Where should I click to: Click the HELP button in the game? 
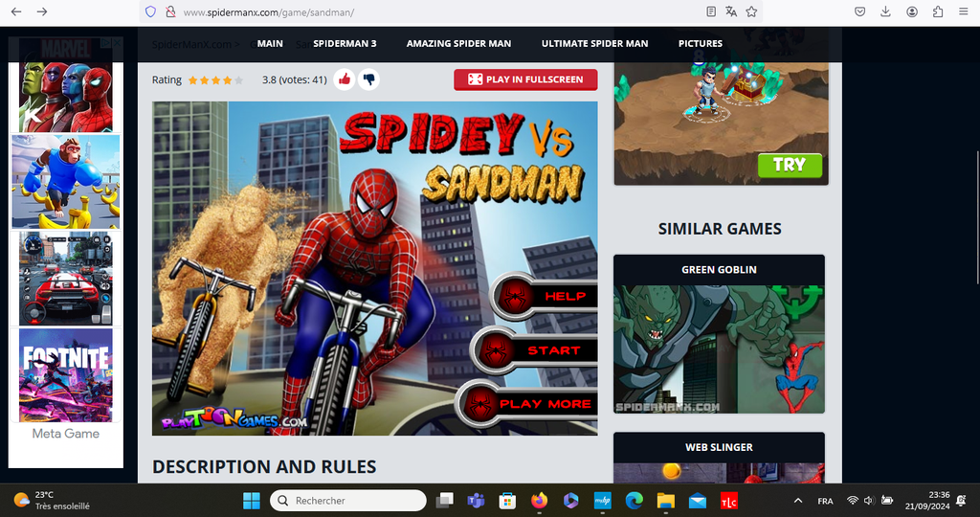[x=545, y=297]
